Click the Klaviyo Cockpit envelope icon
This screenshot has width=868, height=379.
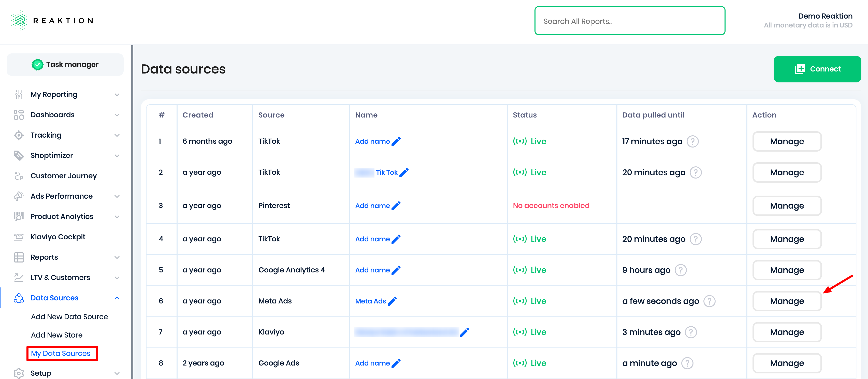19,237
